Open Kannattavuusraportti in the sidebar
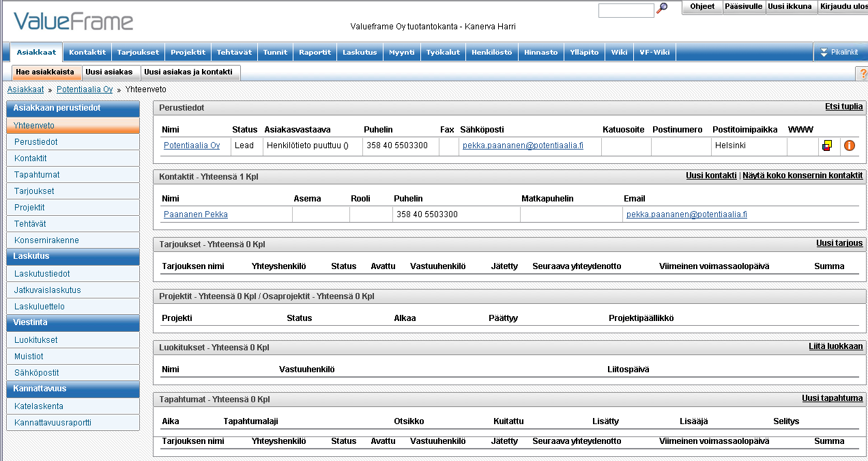 72,423
